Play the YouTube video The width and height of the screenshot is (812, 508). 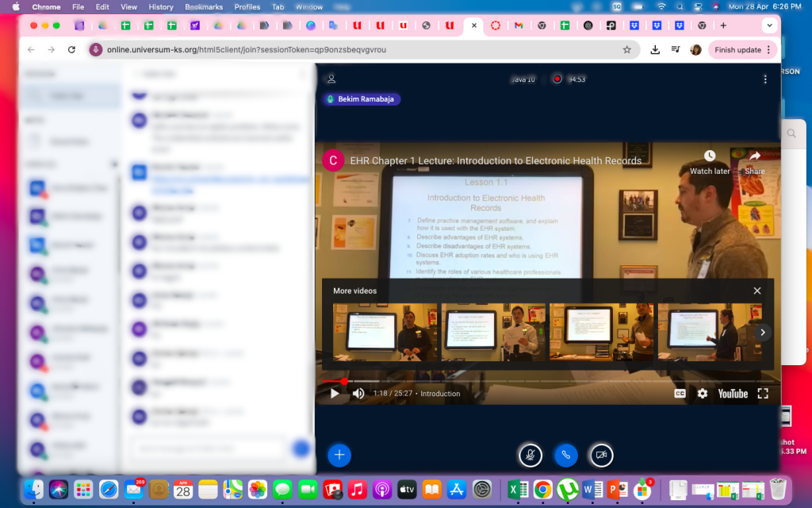335,393
